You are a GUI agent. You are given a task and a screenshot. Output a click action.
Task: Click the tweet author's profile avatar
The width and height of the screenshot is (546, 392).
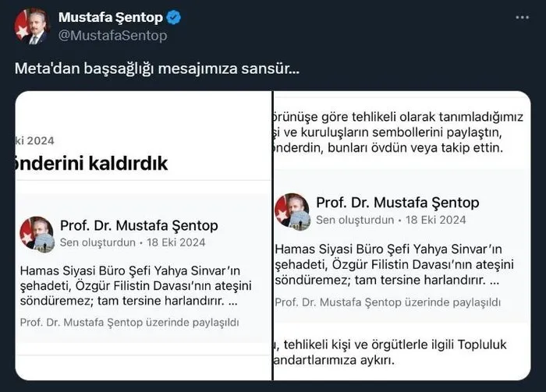pos(30,26)
